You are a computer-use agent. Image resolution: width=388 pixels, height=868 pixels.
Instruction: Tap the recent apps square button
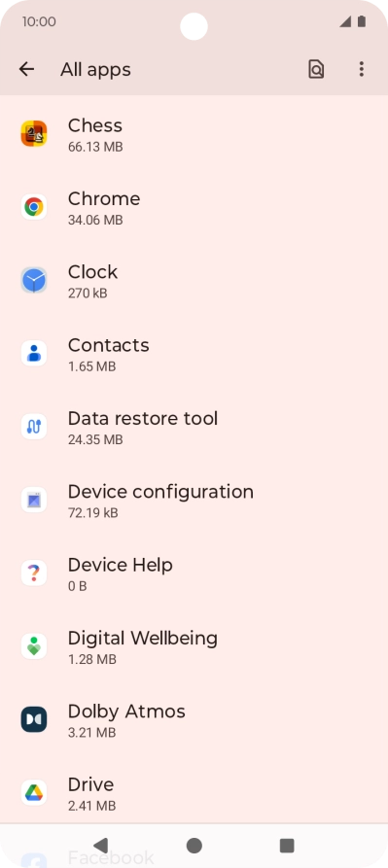click(287, 846)
